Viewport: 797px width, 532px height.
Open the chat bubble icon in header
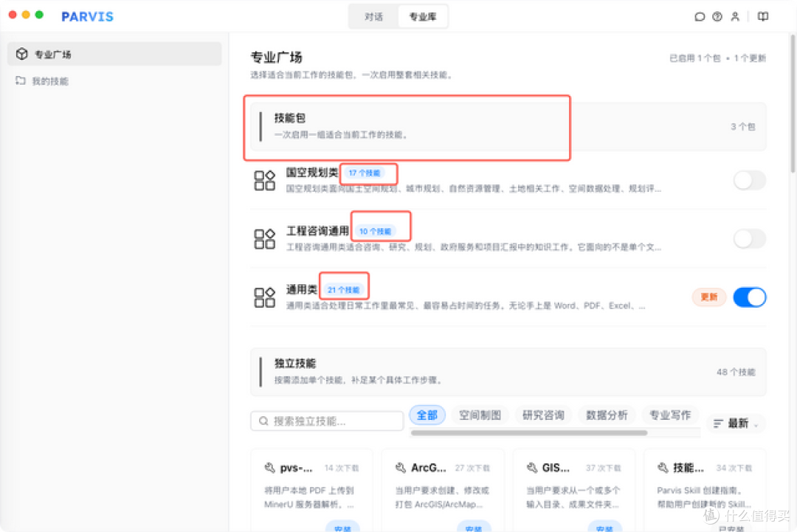pos(700,17)
